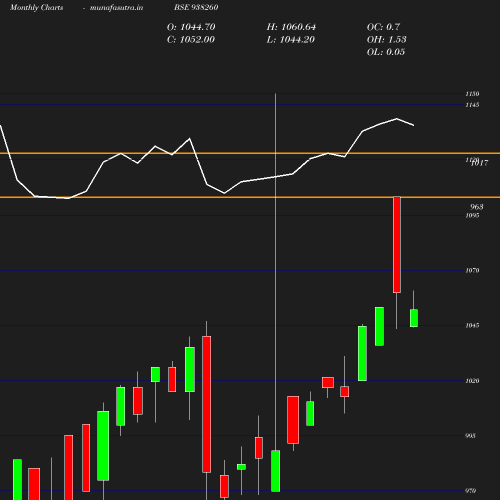Screen dimensions: 500x500
Task: Click the 'OL: 0.05' stat
Action: coord(386,52)
